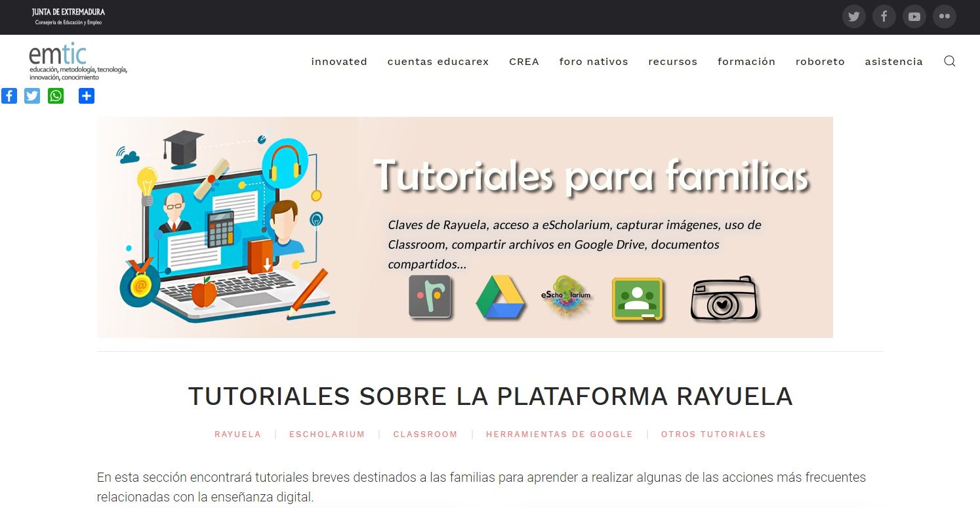Screen dimensions: 980x508
Task: Share page on WhatsApp
Action: point(56,96)
